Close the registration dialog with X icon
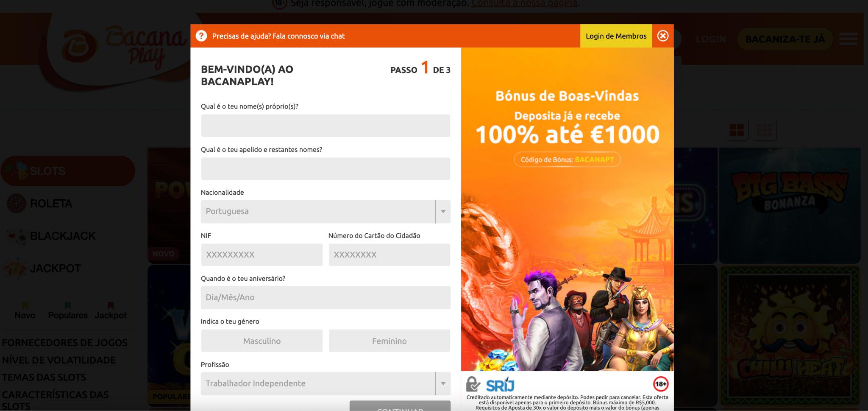The height and width of the screenshot is (411, 868). coord(663,36)
